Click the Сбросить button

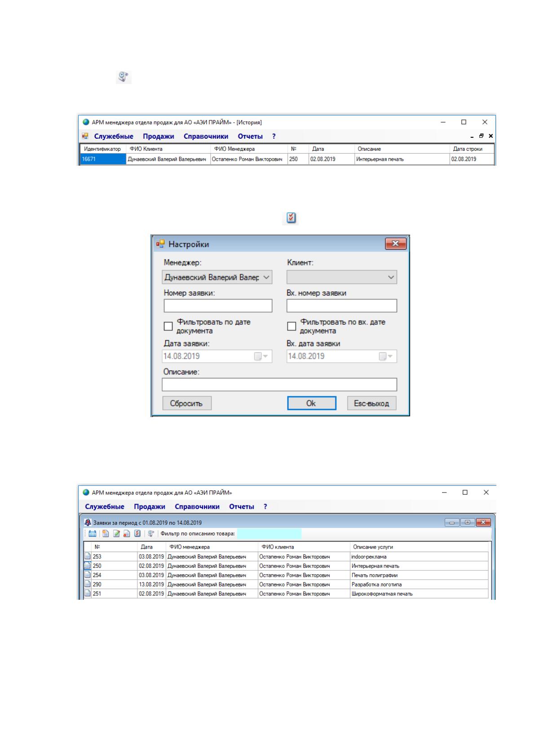187,403
